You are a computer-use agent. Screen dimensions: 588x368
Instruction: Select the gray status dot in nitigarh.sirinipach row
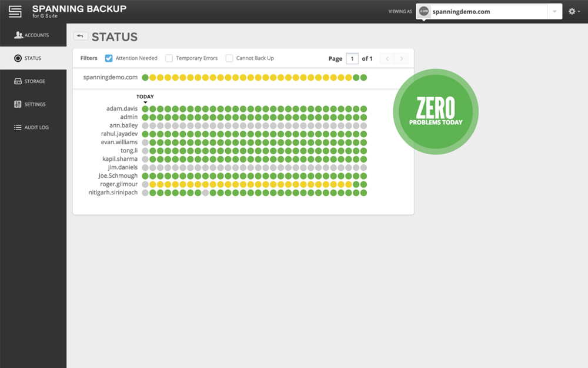[x=205, y=193]
